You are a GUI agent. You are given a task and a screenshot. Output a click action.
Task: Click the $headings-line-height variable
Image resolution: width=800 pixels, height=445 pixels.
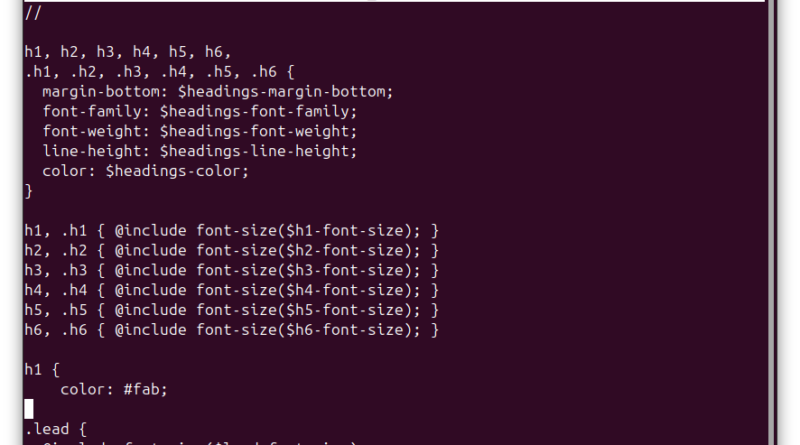pyautogui.click(x=255, y=152)
